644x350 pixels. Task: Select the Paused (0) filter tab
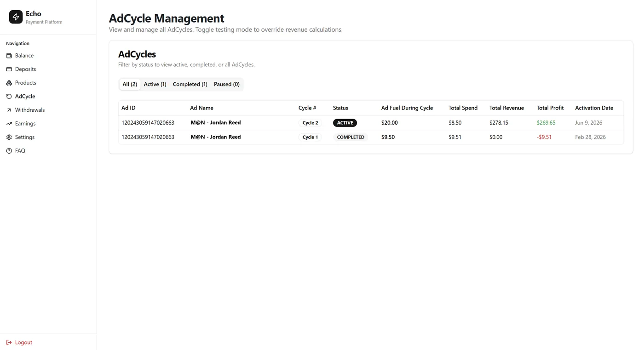tap(227, 84)
